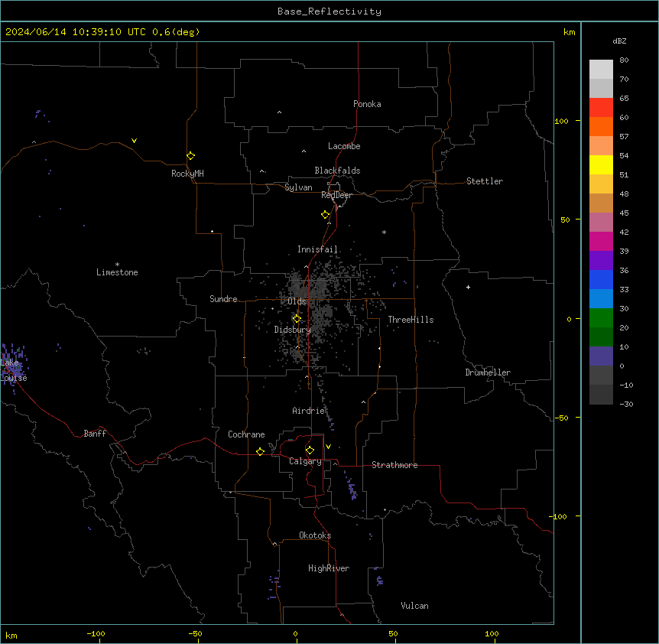The image size is (659, 644).
Task: Select the Okotoks label
Action: click(315, 535)
